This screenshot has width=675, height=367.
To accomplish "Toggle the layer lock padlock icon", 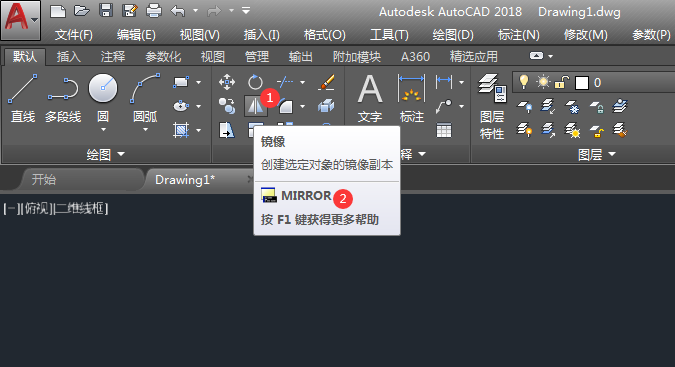I will pyautogui.click(x=561, y=82).
